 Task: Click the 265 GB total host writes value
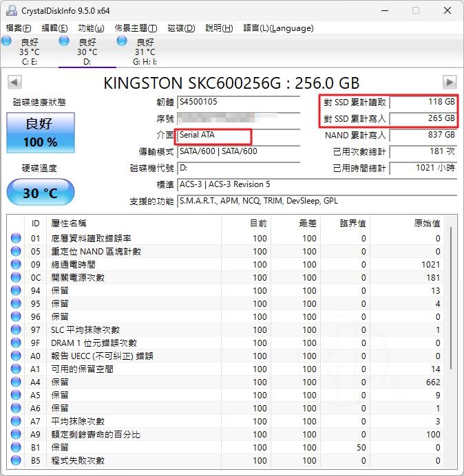pyautogui.click(x=423, y=118)
